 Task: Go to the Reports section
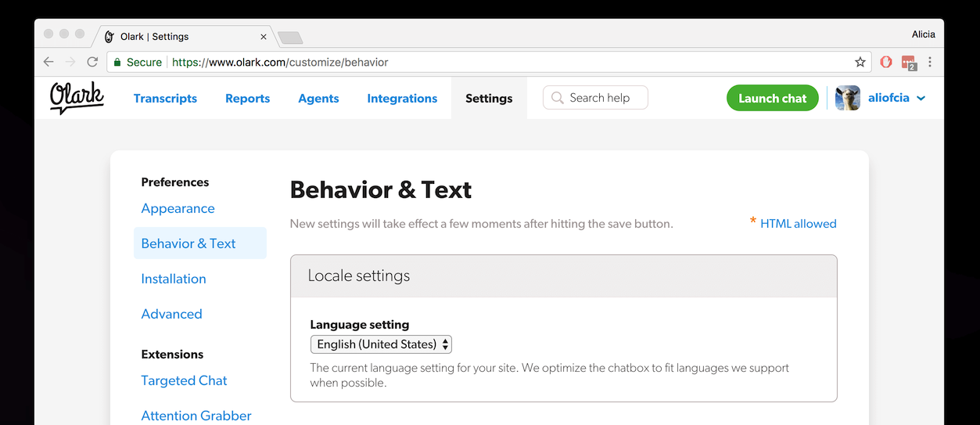point(247,99)
